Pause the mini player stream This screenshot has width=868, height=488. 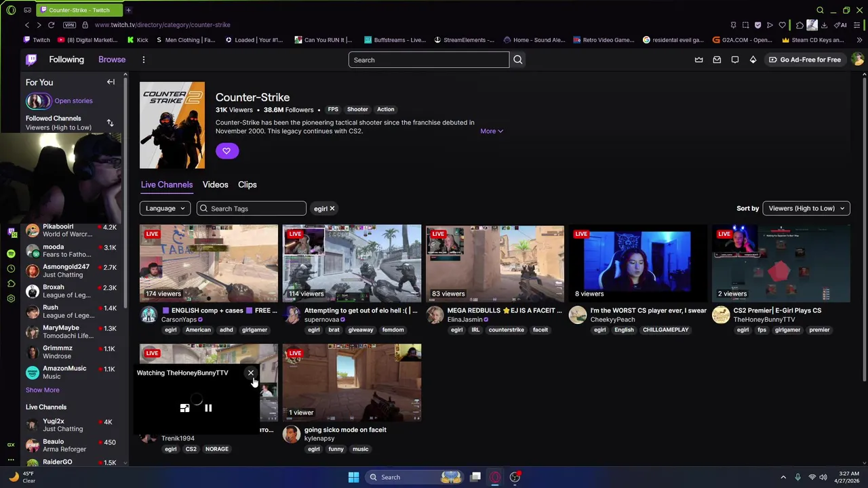click(208, 408)
